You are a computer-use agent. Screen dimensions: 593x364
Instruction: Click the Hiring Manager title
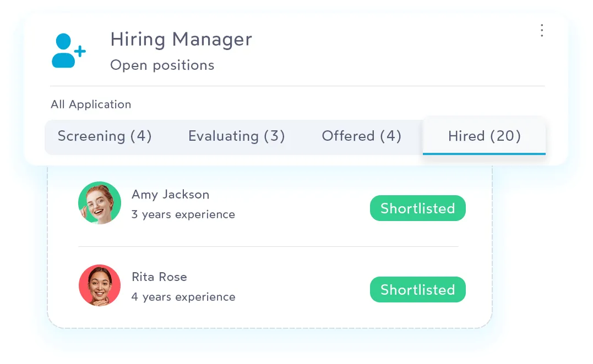[x=181, y=40]
